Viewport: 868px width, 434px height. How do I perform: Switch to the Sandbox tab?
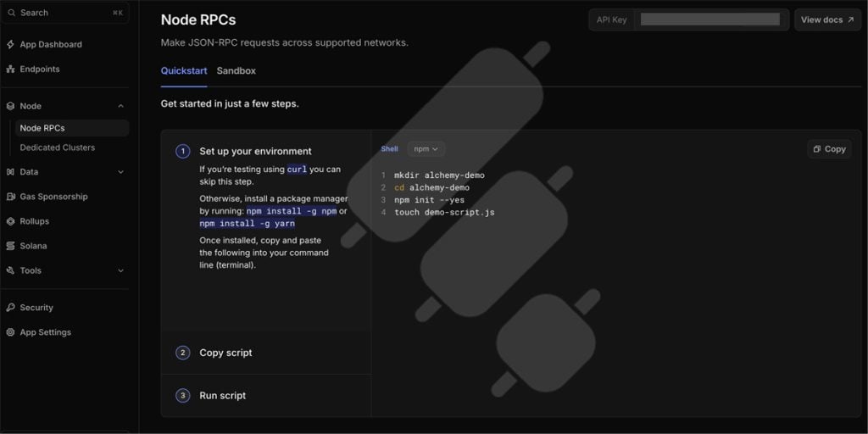pyautogui.click(x=236, y=71)
